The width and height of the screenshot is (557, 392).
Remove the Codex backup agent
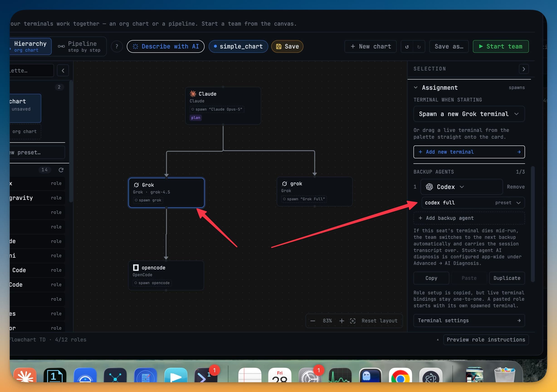pyautogui.click(x=515, y=187)
